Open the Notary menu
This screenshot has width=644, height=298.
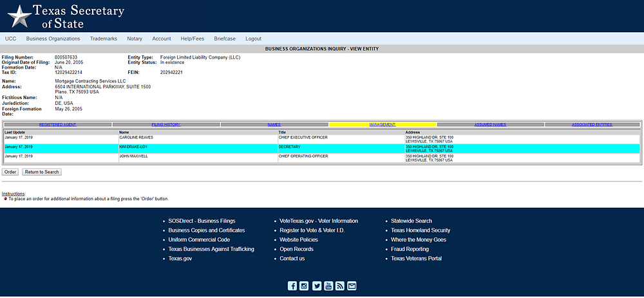click(x=135, y=39)
